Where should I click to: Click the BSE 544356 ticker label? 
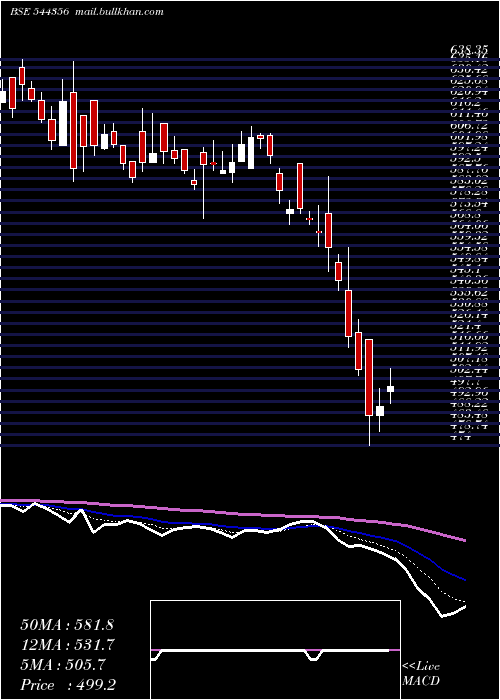(x=39, y=12)
